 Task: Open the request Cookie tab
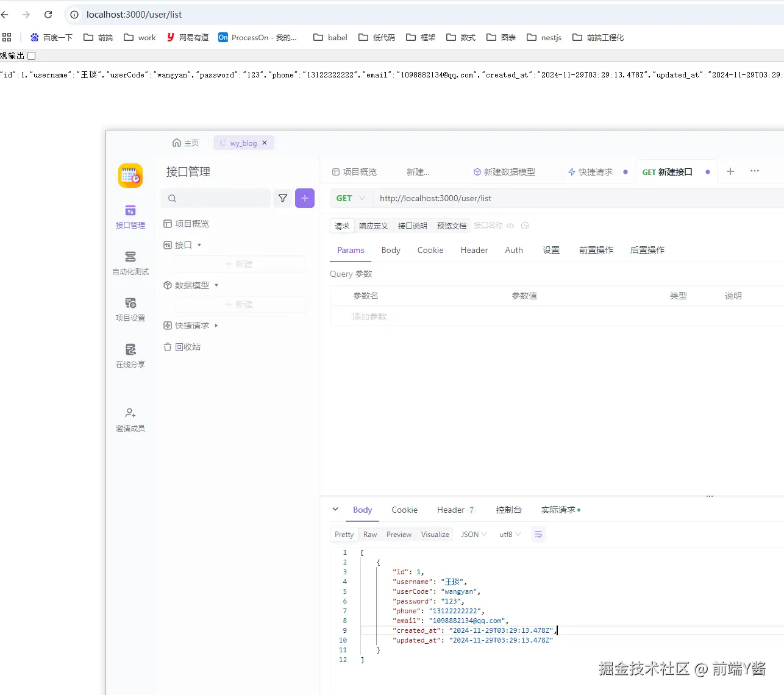[430, 250]
